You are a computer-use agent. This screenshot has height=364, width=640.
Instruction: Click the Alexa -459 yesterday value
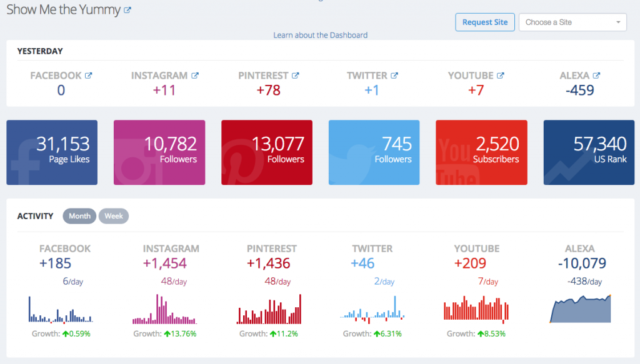point(580,90)
